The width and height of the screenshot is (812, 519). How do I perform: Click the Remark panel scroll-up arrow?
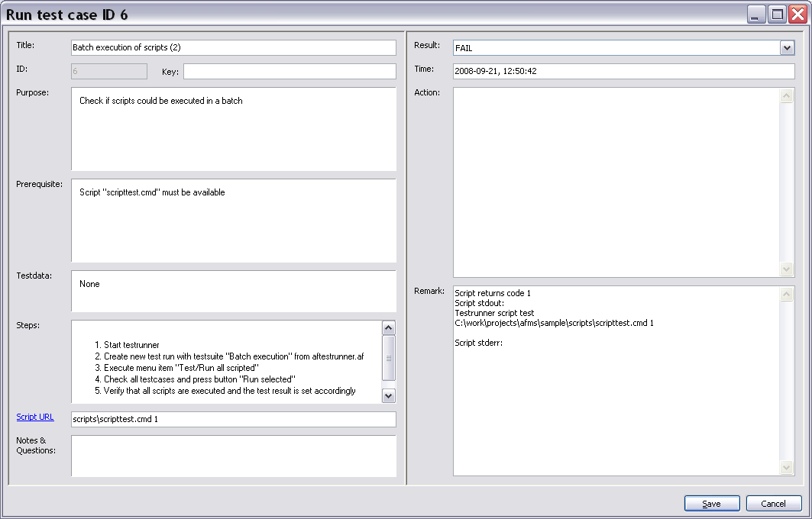pos(787,293)
